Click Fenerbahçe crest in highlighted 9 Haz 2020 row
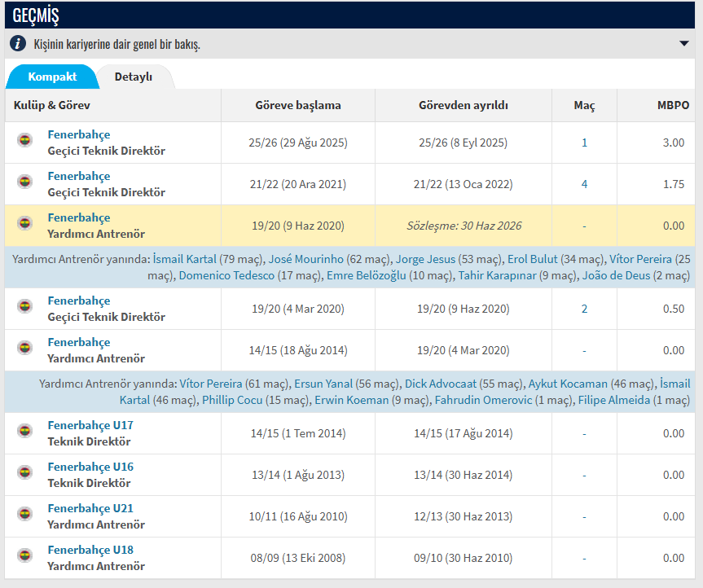Viewport: 703px width, 588px height. [25, 223]
